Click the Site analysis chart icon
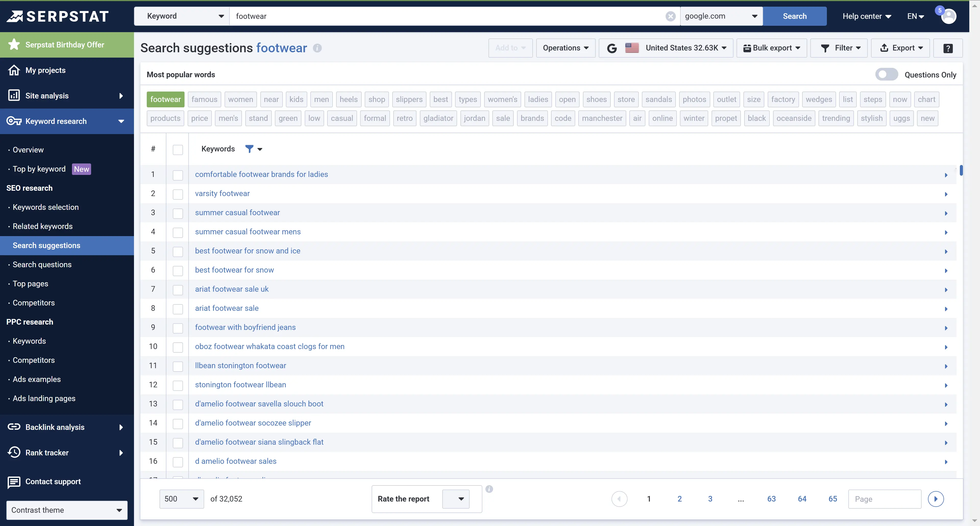The width and height of the screenshot is (980, 526). point(14,95)
